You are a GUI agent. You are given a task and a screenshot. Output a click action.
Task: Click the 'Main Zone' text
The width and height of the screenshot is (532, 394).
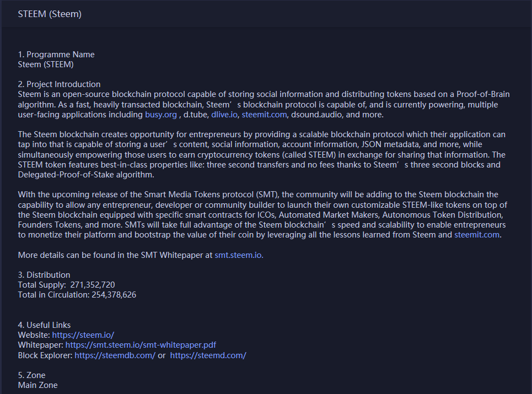click(37, 385)
